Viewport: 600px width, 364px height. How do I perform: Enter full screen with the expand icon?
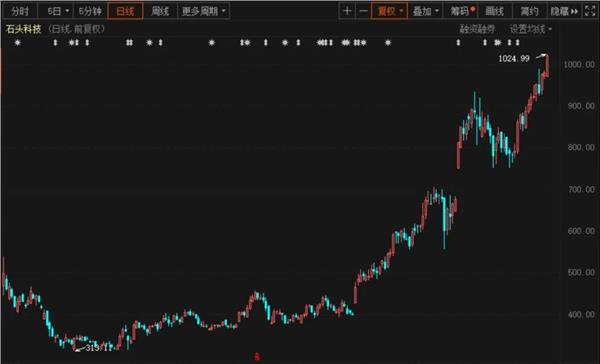coord(590,11)
